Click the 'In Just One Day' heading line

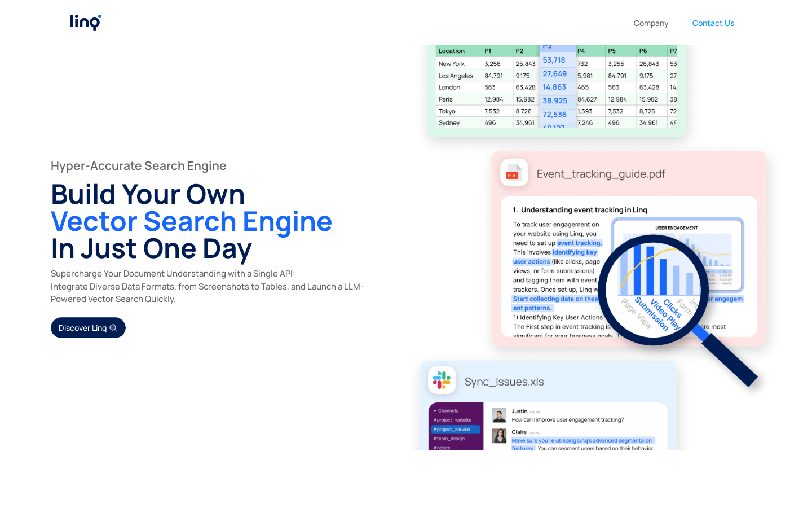(x=151, y=248)
